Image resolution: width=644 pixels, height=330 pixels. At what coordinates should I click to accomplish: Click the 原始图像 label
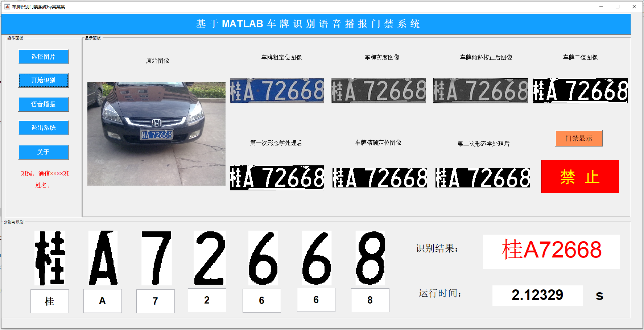(x=157, y=61)
